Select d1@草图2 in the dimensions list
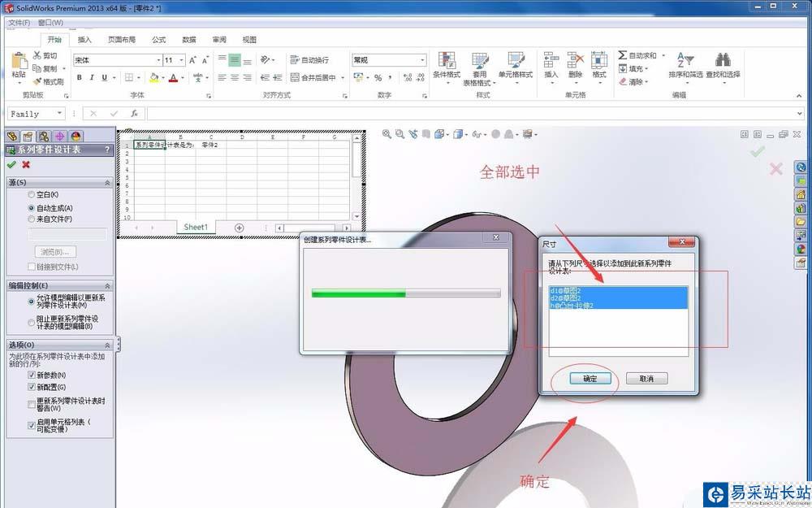The height and width of the screenshot is (508, 812). click(x=619, y=291)
